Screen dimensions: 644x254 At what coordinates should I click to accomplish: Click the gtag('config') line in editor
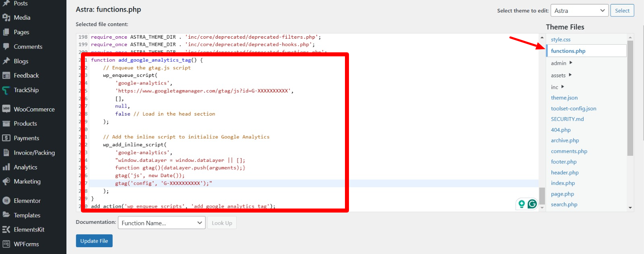click(x=163, y=183)
